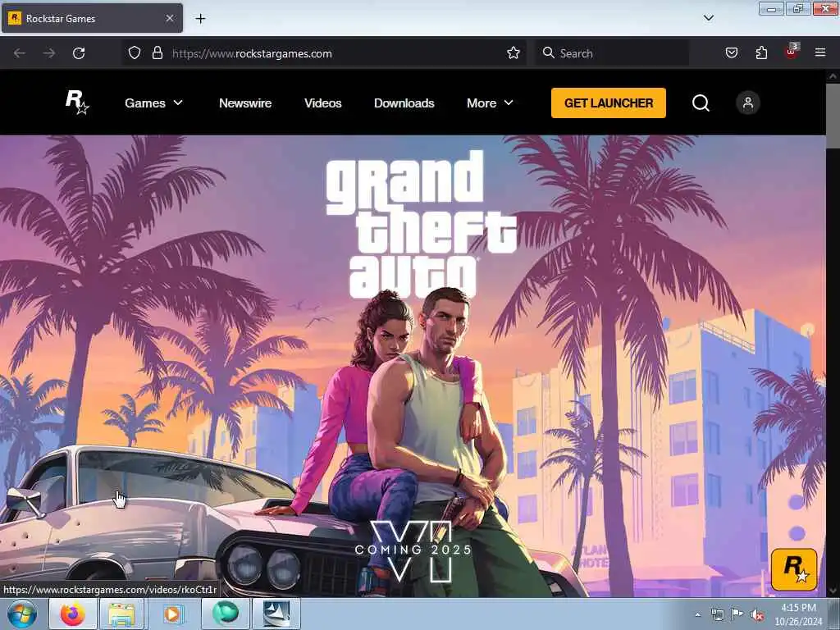Launch Windows Media Player taskbar icon
Viewport: 840px width, 630px height.
pyautogui.click(x=172, y=614)
